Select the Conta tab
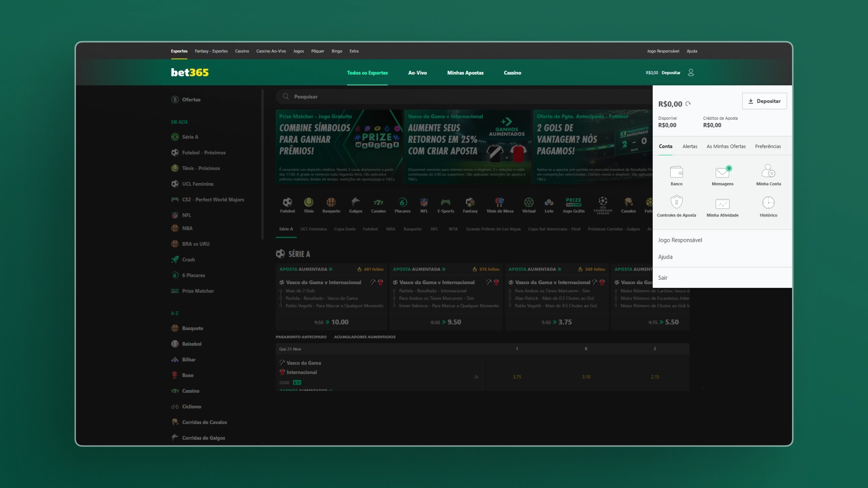868x488 pixels. click(x=665, y=146)
